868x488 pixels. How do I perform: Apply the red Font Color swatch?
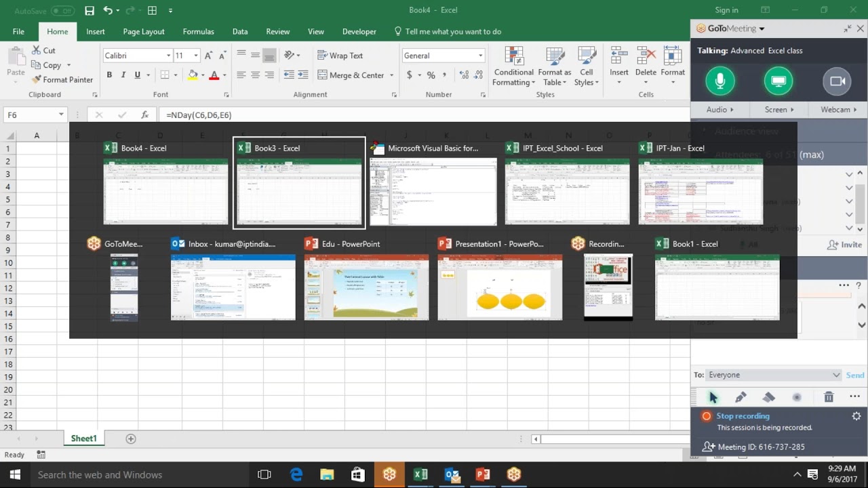(214, 75)
